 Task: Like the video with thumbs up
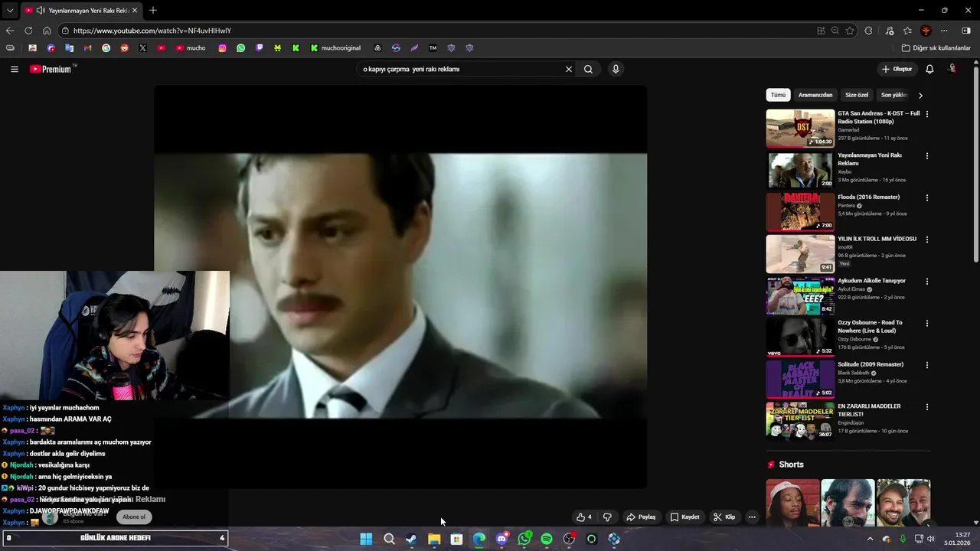point(584,517)
